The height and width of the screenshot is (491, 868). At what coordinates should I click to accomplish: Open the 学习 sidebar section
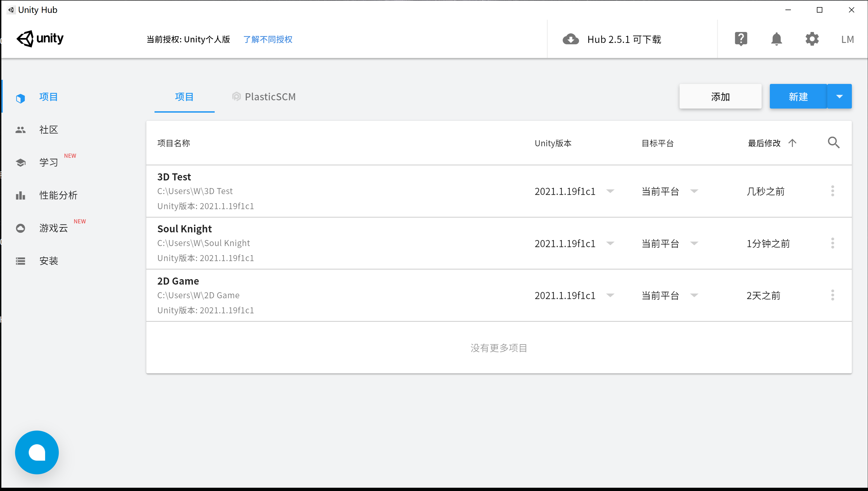49,163
